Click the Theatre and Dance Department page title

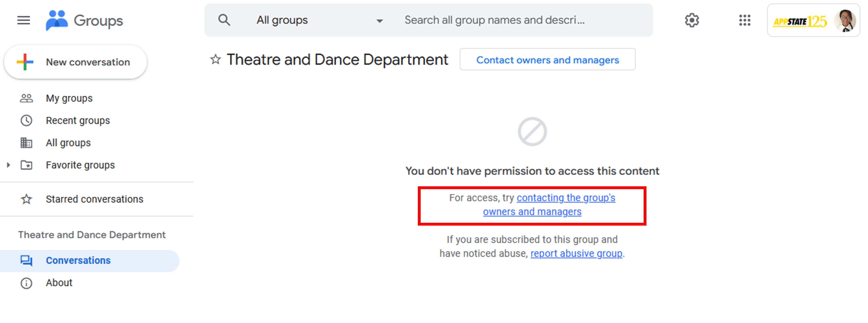pyautogui.click(x=337, y=60)
